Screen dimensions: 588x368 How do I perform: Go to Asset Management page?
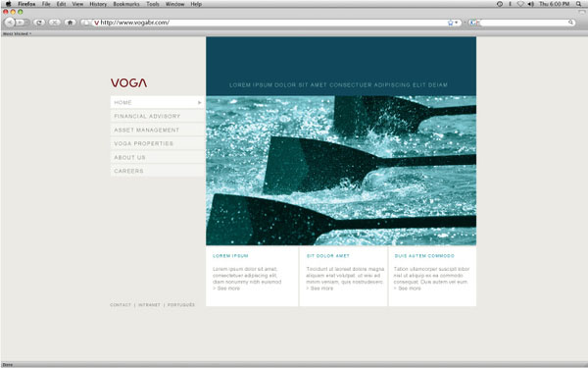coord(157,130)
